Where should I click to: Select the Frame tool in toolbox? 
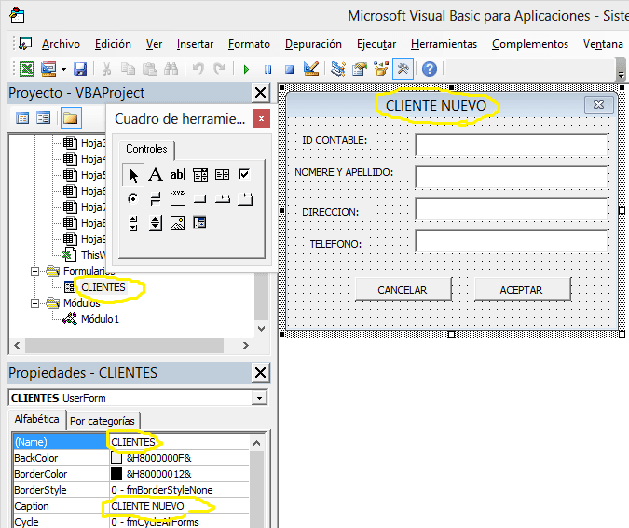177,198
